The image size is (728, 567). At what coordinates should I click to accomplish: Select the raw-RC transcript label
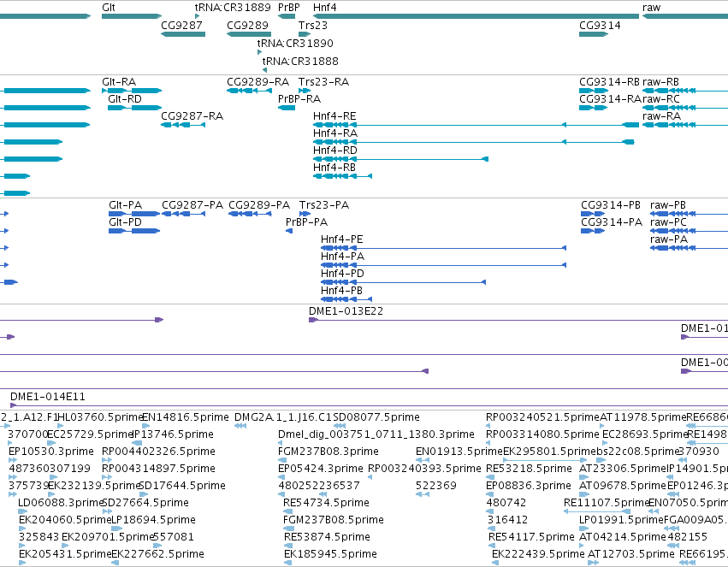661,99
